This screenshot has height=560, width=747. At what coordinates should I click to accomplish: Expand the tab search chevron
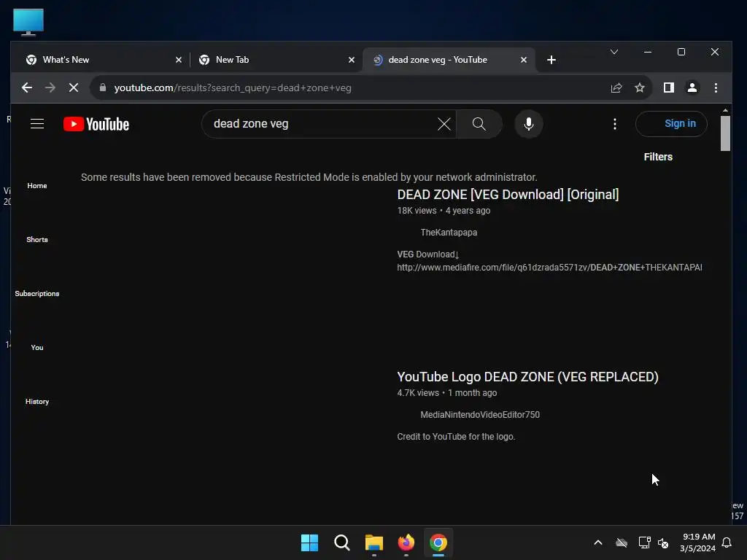click(x=614, y=52)
